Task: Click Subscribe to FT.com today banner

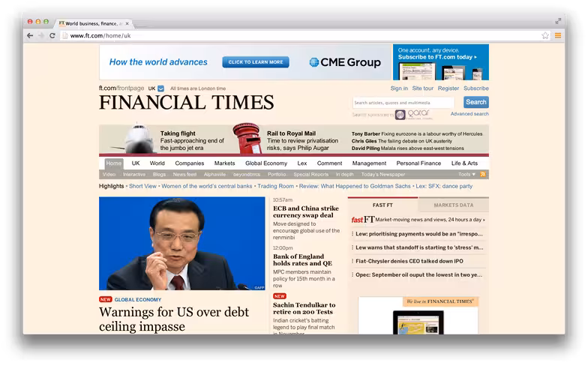Action: (x=441, y=61)
